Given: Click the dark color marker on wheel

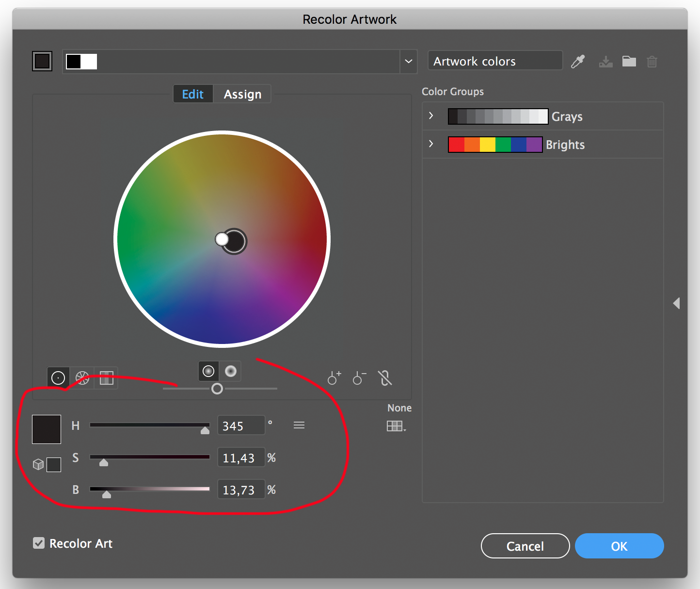Looking at the screenshot, I should point(235,241).
